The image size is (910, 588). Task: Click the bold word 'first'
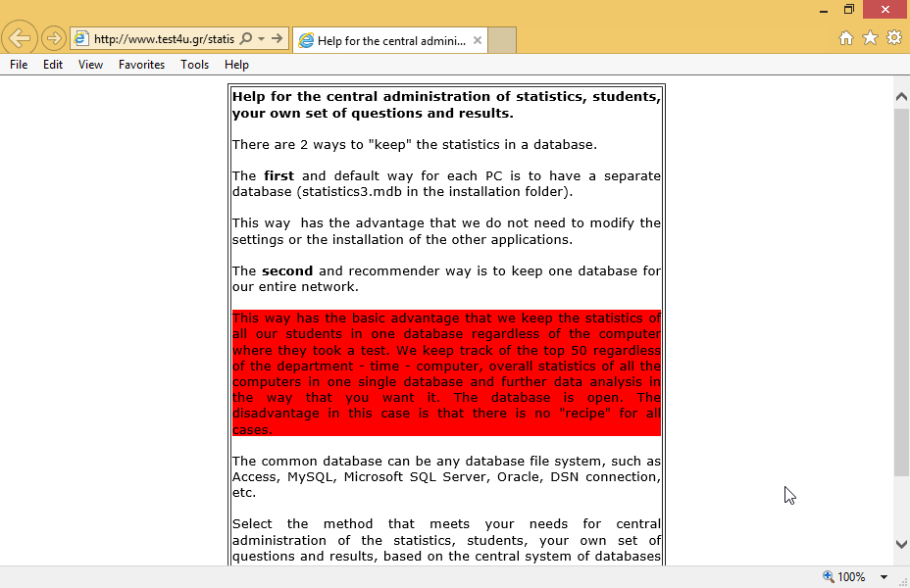point(278,175)
